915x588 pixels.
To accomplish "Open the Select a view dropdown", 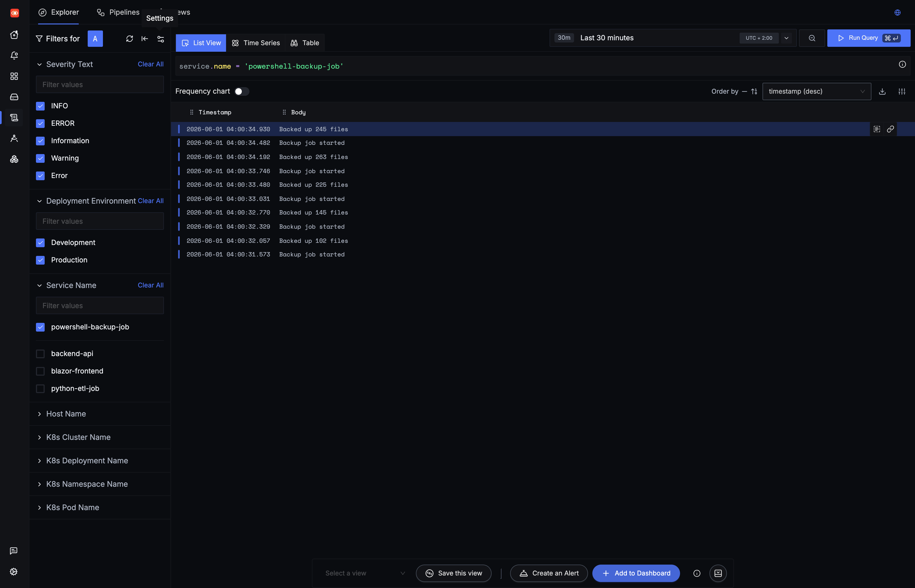I will (365, 573).
